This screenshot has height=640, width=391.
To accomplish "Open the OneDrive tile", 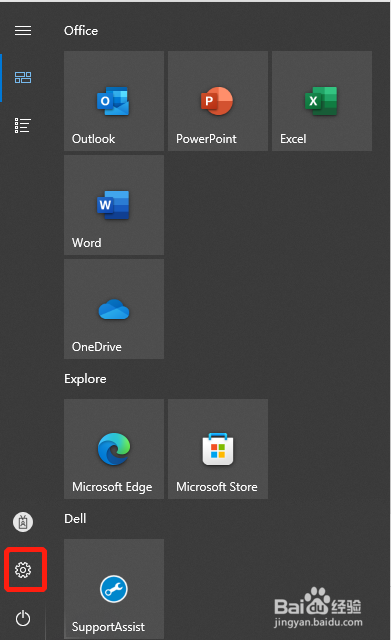I will coord(114,309).
